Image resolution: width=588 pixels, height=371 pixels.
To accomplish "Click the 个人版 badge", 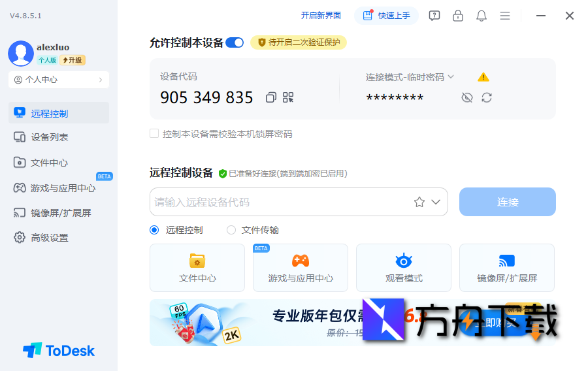I will [47, 60].
